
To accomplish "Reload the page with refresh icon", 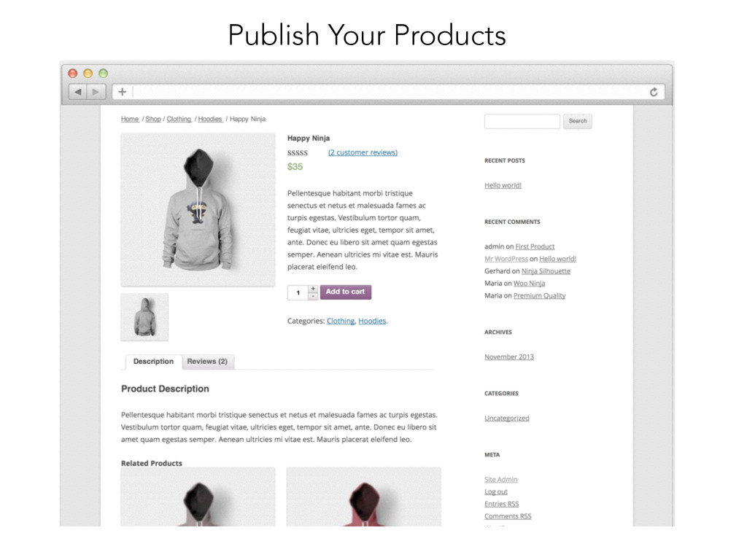I will tap(654, 92).
